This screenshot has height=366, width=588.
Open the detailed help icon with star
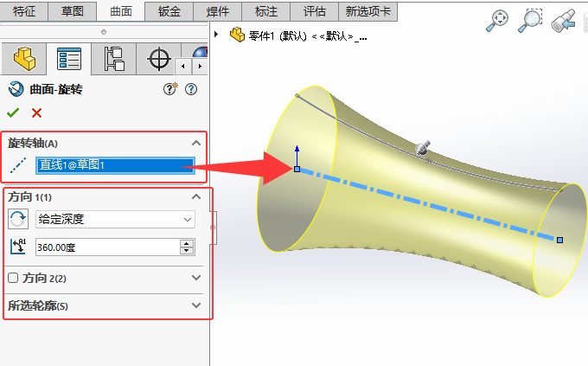pyautogui.click(x=170, y=89)
